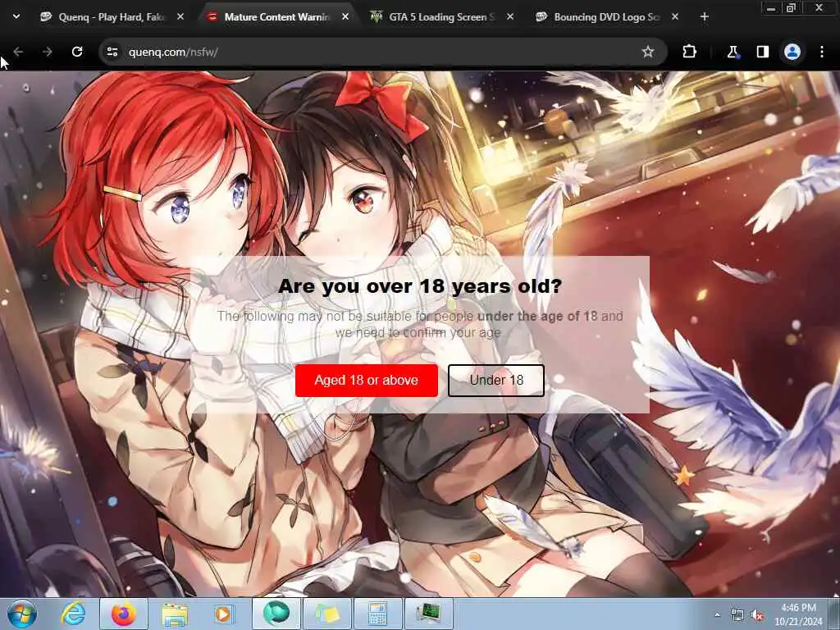Open the profile avatar menu

coord(792,52)
